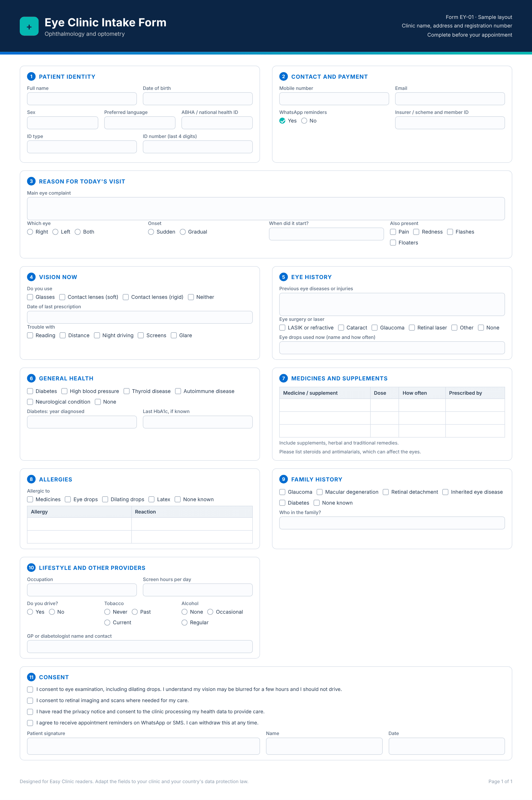Viewport: 532px width, 800px height.
Task: Click the Prescribed by column header
Action: tap(475, 393)
